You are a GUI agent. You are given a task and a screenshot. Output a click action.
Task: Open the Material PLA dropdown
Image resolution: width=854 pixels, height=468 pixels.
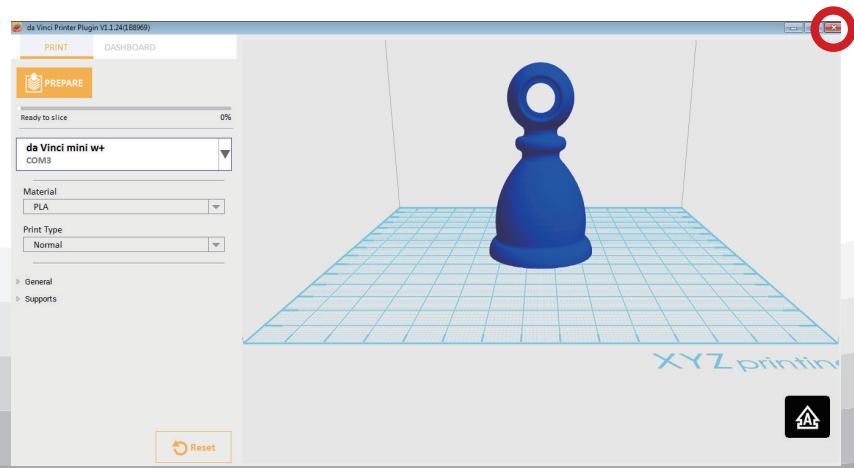tap(124, 206)
